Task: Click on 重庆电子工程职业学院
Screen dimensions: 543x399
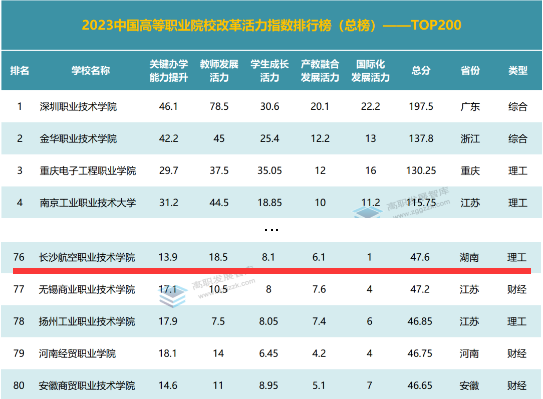Action: (x=88, y=170)
